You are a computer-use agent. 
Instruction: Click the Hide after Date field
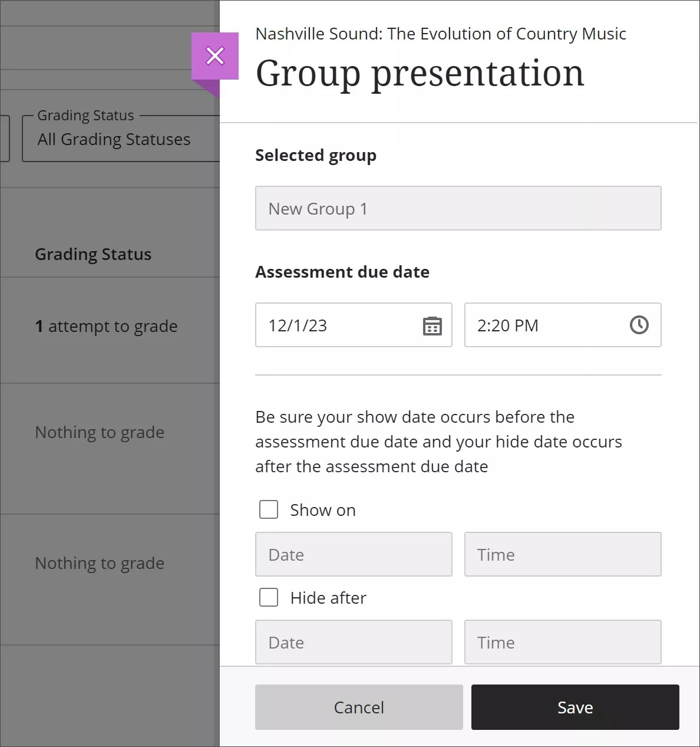point(353,642)
